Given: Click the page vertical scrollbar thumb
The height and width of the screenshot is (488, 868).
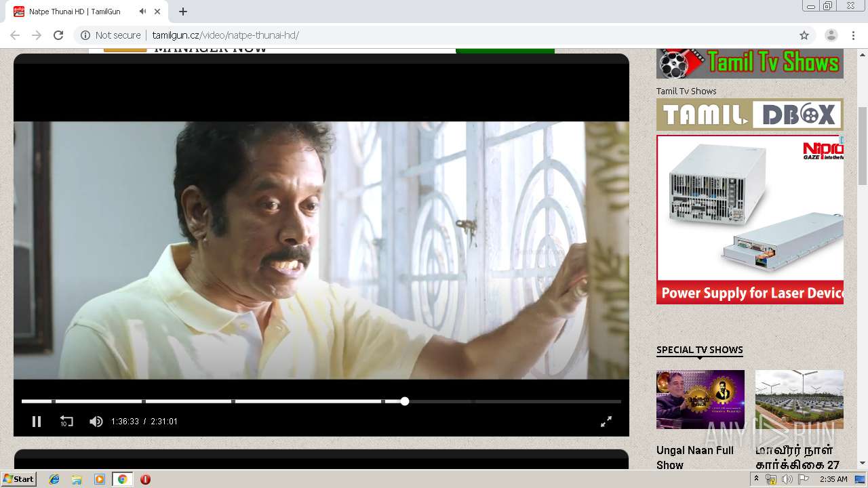Looking at the screenshot, I should coord(863,145).
